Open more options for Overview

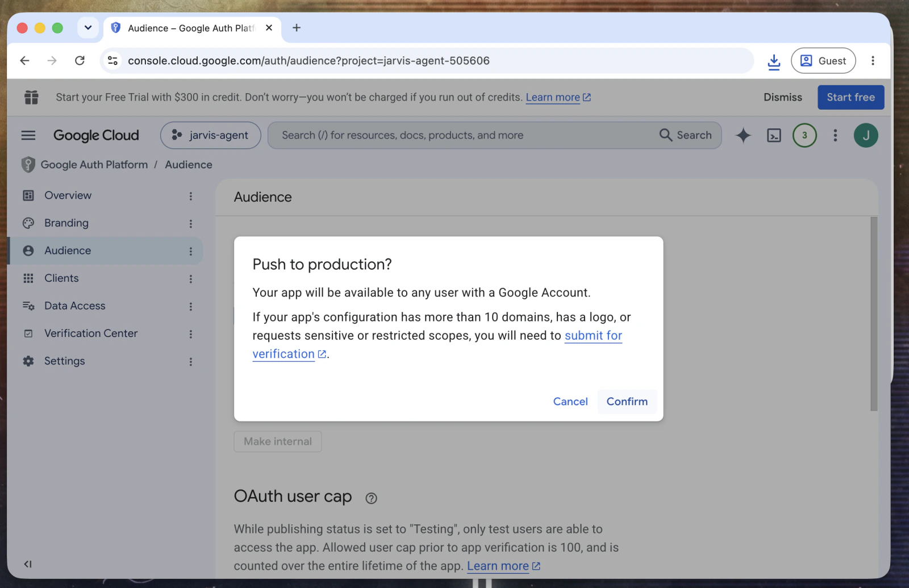[x=191, y=196]
